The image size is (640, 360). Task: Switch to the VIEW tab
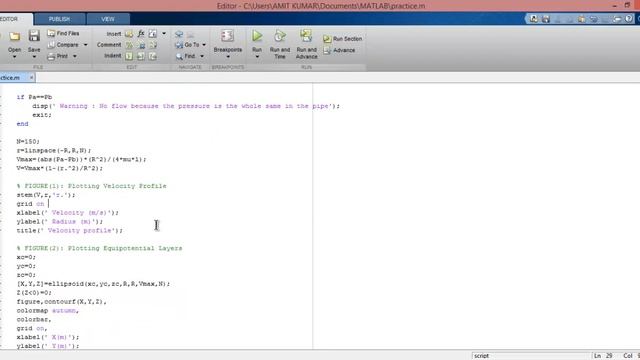click(108, 19)
